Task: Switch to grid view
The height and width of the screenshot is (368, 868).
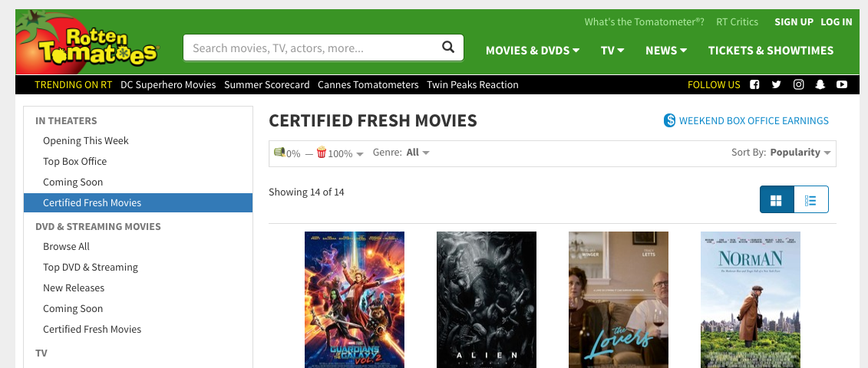Action: [777, 200]
